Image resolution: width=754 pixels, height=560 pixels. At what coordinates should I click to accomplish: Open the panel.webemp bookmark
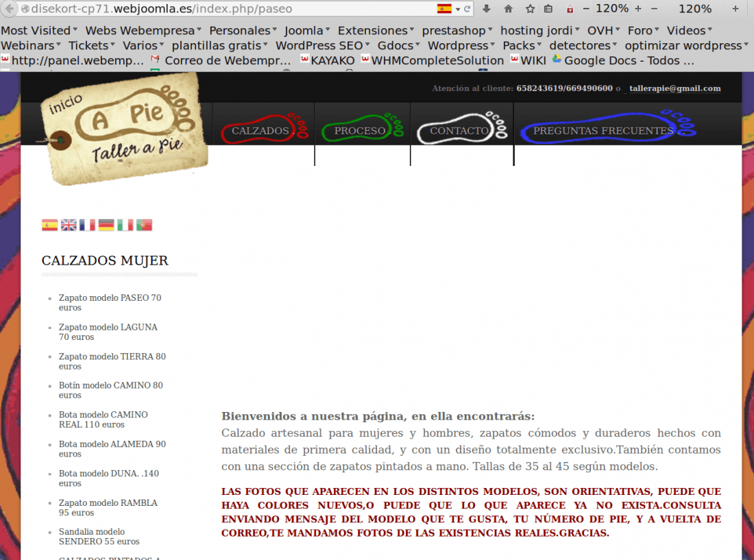pos(73,60)
